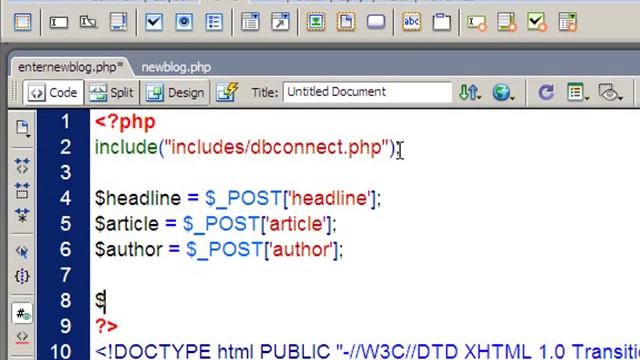This screenshot has height=360, width=640.
Task: Click line number 7 in the gutter
Action: pyautogui.click(x=65, y=276)
